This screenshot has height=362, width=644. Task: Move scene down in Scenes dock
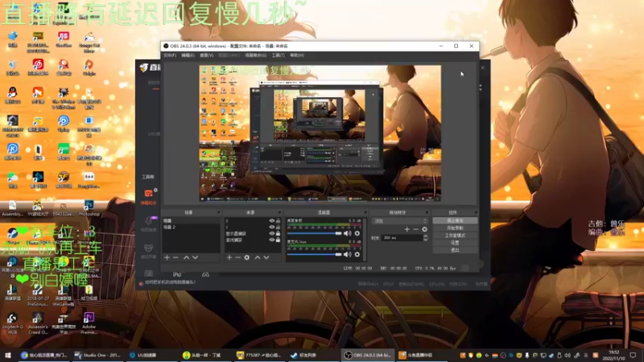point(195,257)
